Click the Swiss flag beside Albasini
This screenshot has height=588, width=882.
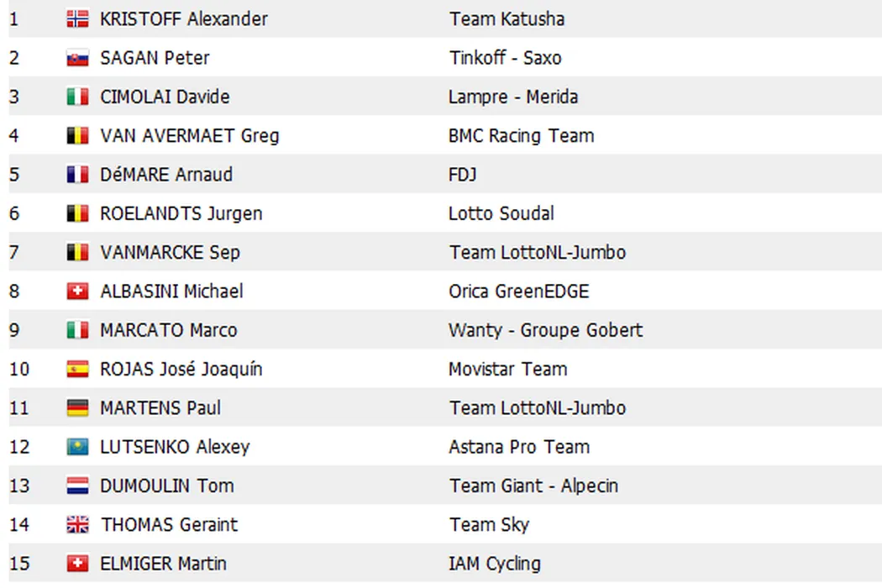[x=77, y=291]
